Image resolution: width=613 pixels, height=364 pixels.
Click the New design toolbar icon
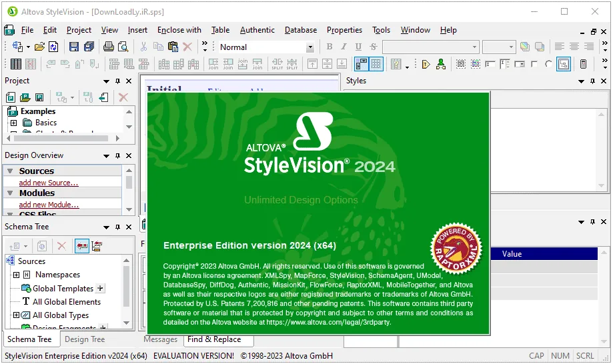(x=17, y=47)
